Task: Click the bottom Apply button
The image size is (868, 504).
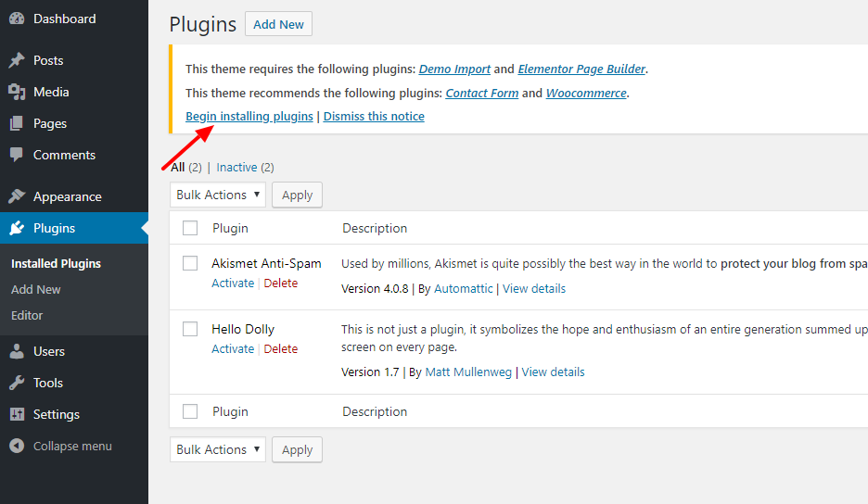Action: click(297, 449)
